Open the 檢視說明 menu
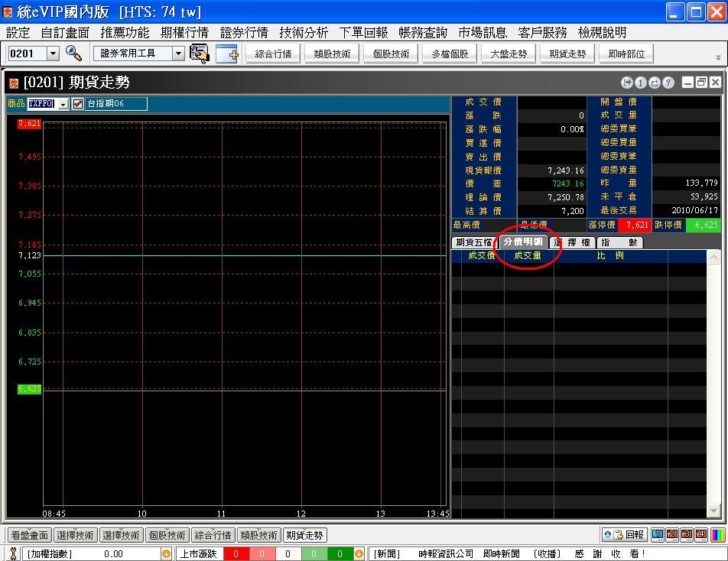Viewport: 728px width, 561px height. tap(602, 32)
